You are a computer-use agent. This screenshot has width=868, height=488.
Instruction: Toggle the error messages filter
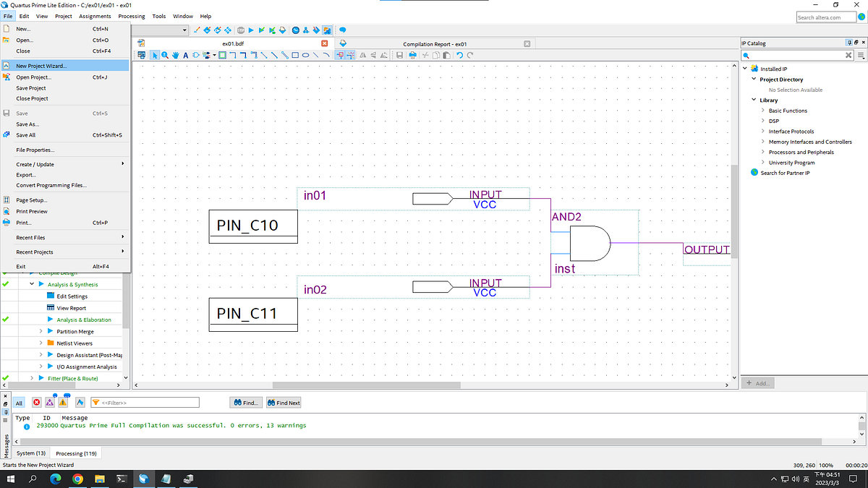(36, 403)
